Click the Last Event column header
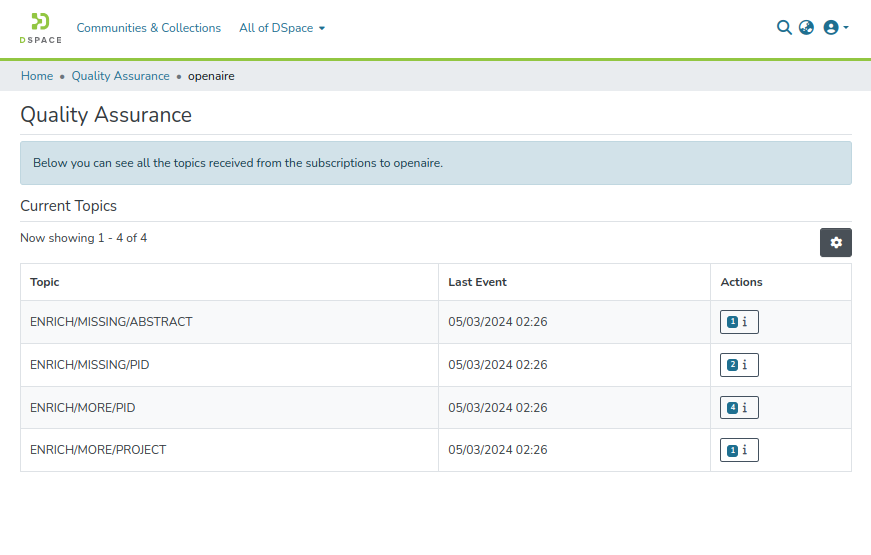 [477, 282]
